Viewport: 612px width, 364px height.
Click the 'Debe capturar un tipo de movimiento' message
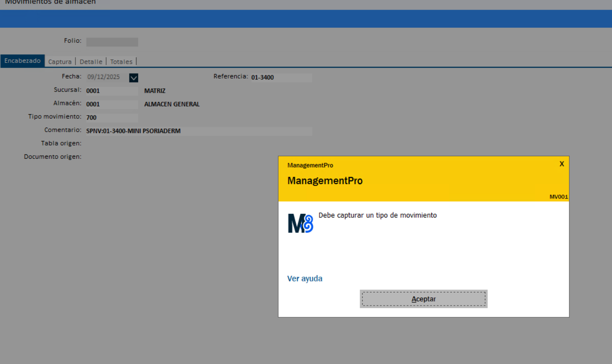pos(377,215)
